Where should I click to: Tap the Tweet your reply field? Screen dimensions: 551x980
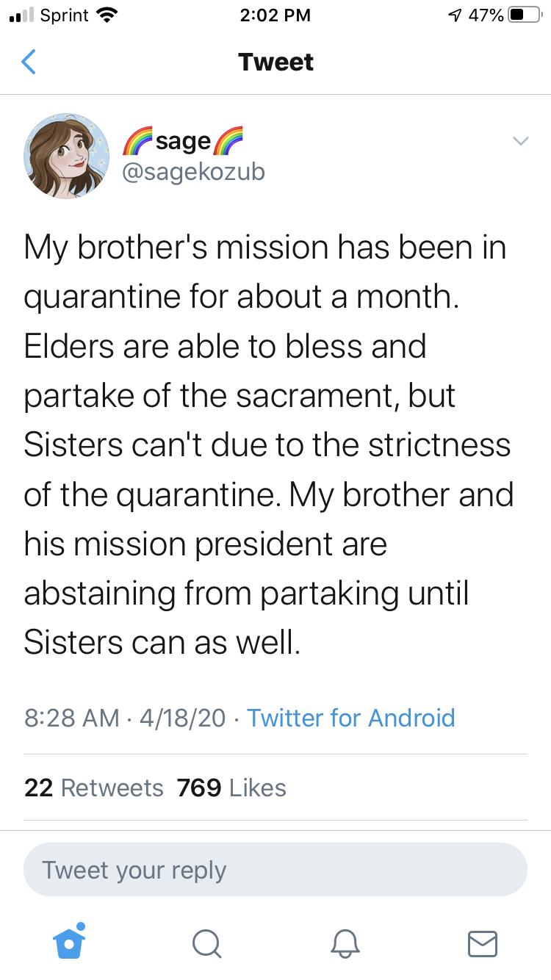(x=275, y=870)
